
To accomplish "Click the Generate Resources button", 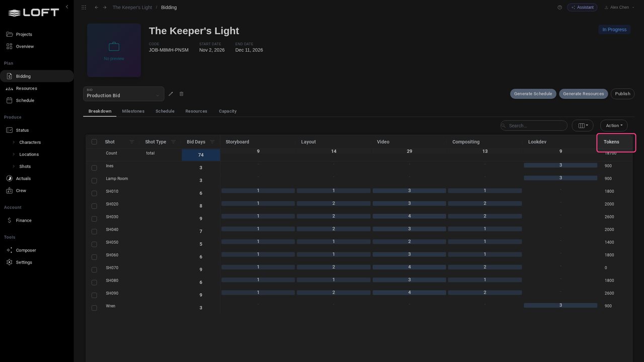I will tap(584, 94).
